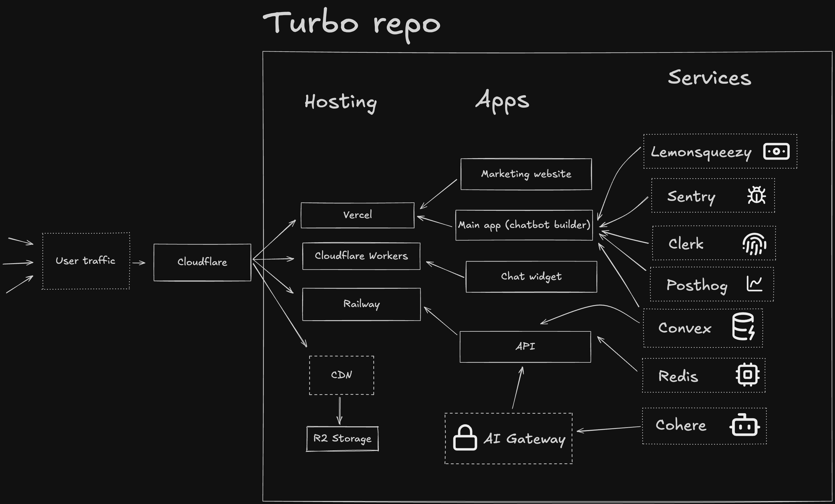Image resolution: width=835 pixels, height=504 pixels.
Task: Select the arrow from API to Railway
Action: pos(440,321)
